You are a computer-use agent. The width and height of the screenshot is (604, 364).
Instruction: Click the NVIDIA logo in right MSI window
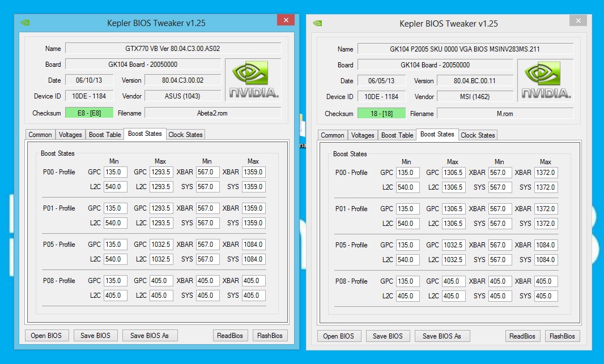coord(546,80)
